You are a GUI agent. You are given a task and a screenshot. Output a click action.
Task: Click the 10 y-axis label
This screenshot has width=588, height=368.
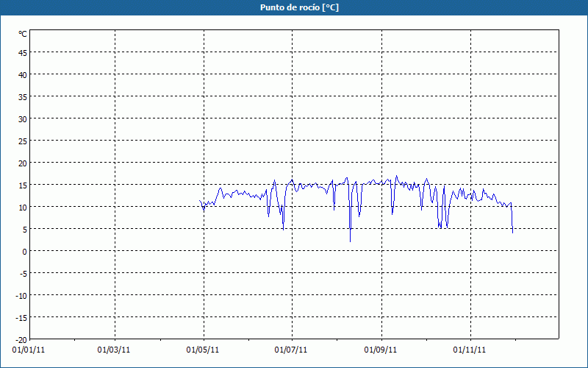tap(23, 208)
